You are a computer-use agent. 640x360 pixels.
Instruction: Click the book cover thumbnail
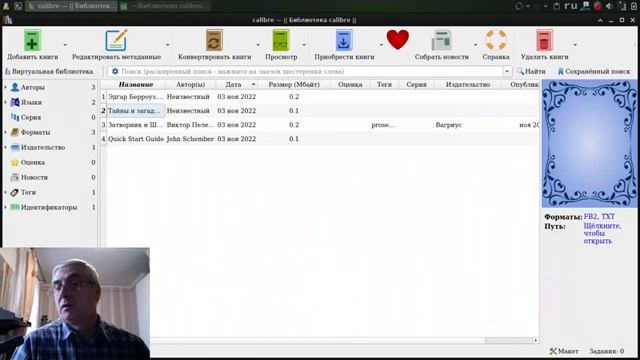coord(589,144)
